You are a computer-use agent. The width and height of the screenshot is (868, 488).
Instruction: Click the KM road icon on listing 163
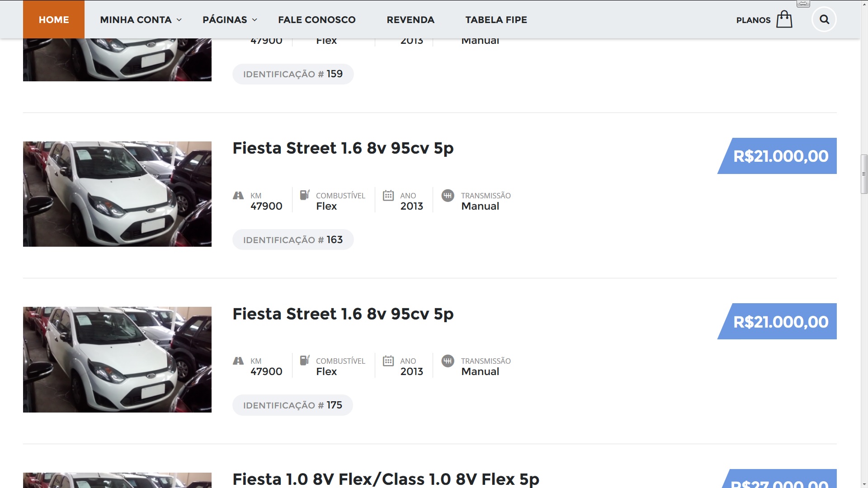tap(238, 195)
